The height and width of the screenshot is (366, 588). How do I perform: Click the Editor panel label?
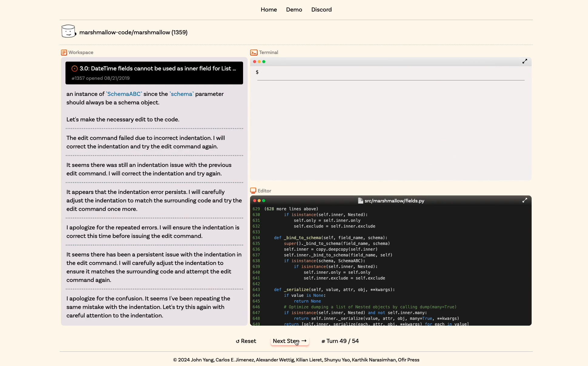tap(264, 191)
